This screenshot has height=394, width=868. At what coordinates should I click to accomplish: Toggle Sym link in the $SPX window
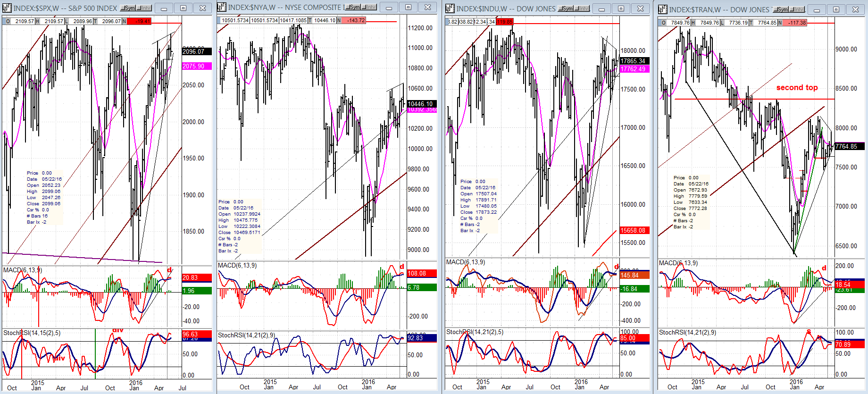[128, 8]
